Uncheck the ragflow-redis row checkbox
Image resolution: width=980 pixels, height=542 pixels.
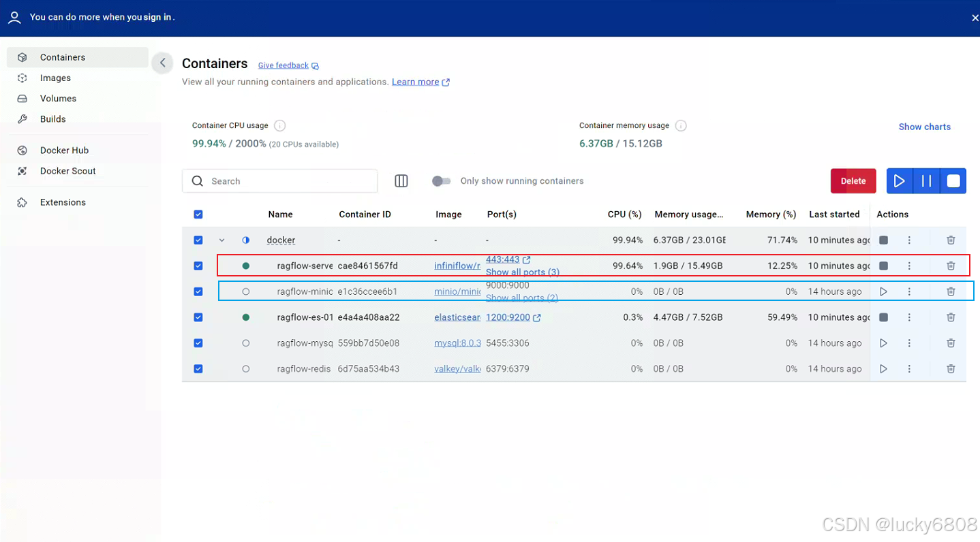pyautogui.click(x=198, y=369)
